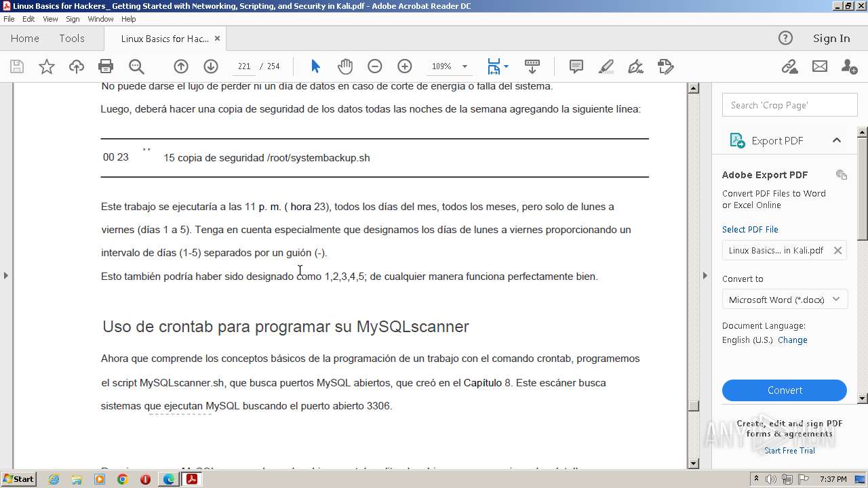Show hidden tray icons arrow

[x=756, y=479]
